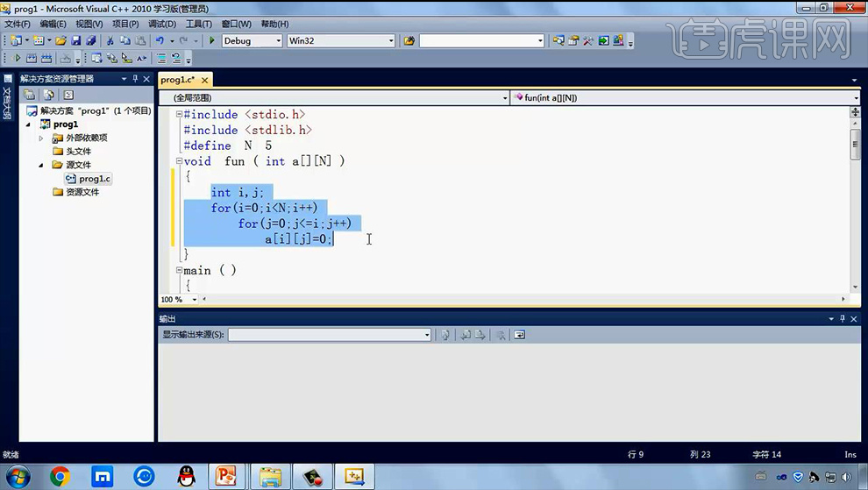Viewport: 868px width, 490px height.
Task: Open the 文件(F) menu
Action: (18, 24)
